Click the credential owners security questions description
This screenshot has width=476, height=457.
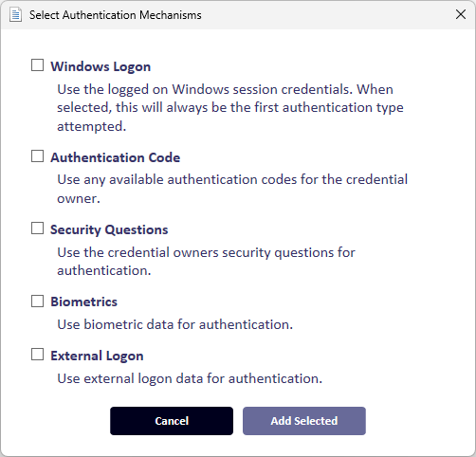click(x=206, y=262)
